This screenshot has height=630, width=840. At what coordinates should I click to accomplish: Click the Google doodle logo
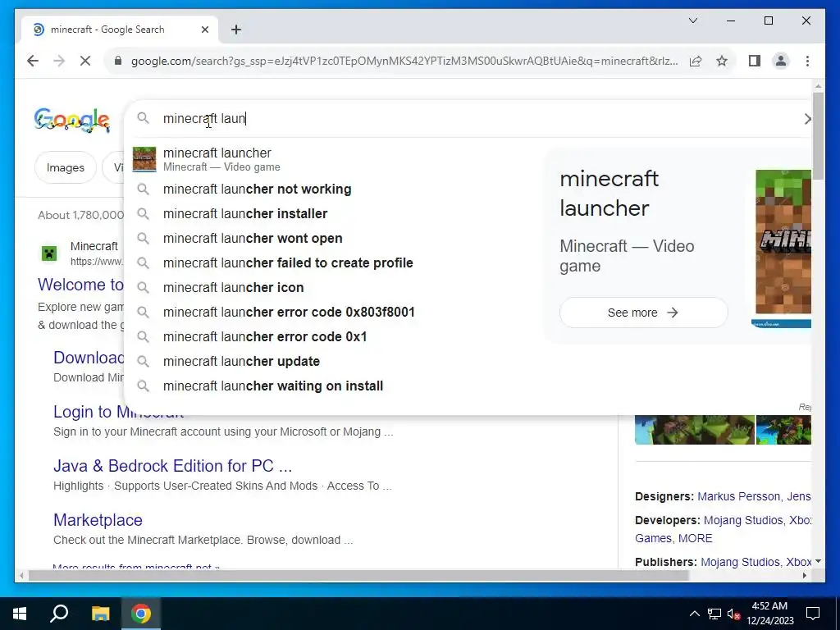tap(72, 120)
